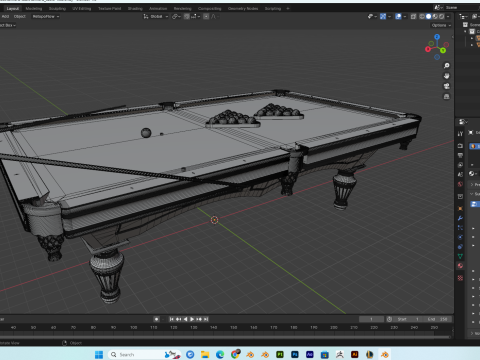The image size is (480, 360).
Task: Toggle snapping with the magnet icon
Action: pos(187,16)
